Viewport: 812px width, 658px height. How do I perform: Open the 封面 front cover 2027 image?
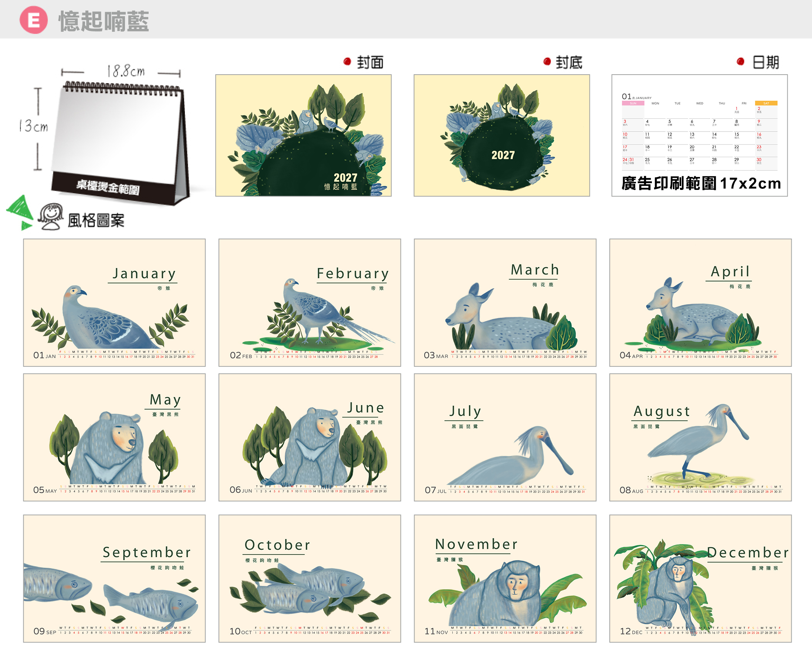304,135
